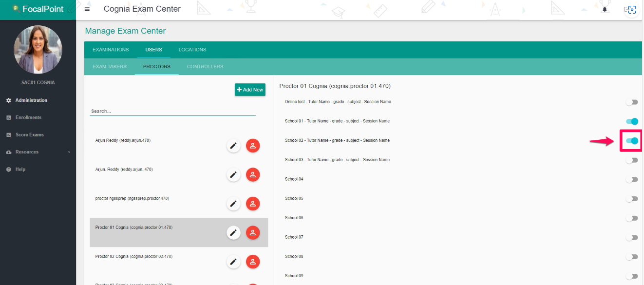The image size is (644, 285).
Task: Turn on the School 07 toggle
Action: click(x=632, y=238)
